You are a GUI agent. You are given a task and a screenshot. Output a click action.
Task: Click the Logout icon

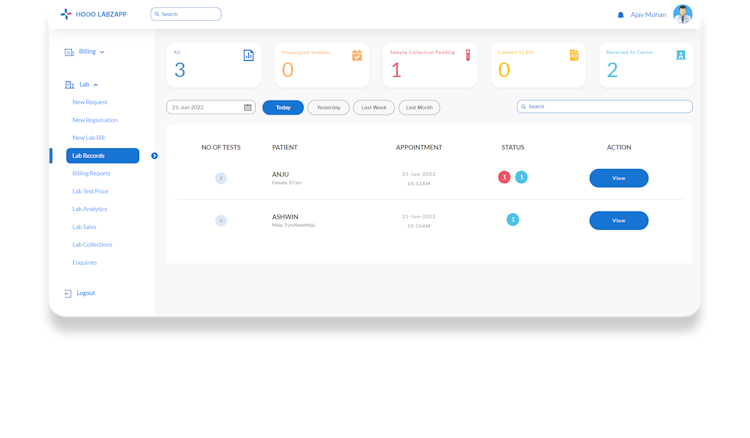(68, 293)
